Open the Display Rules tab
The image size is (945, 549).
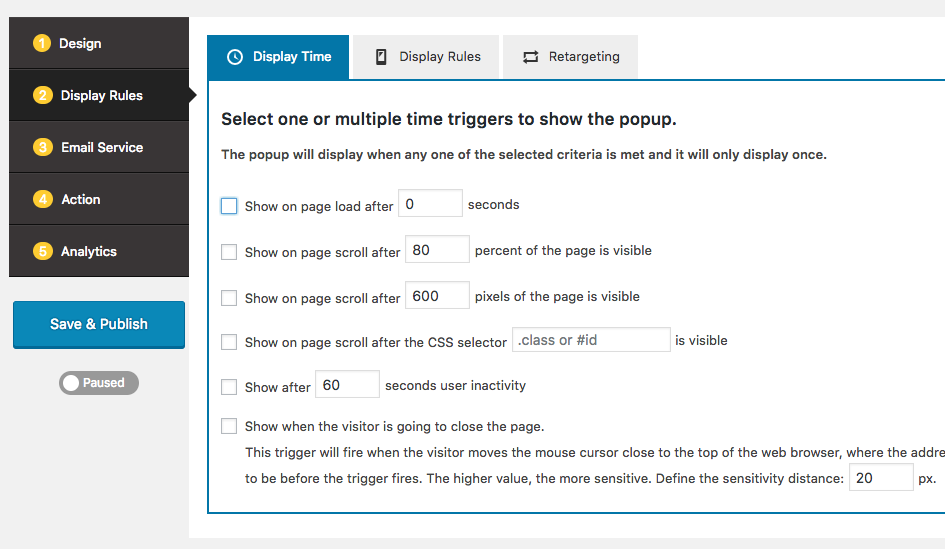pos(427,57)
